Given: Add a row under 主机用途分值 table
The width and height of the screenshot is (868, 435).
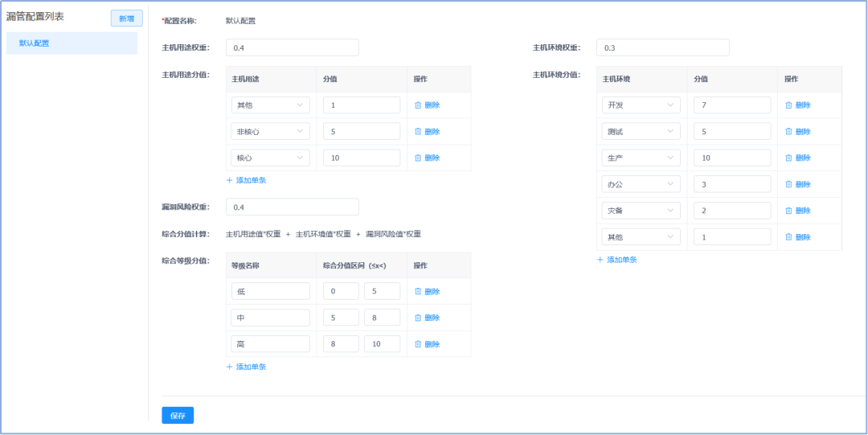Looking at the screenshot, I should click(x=247, y=180).
